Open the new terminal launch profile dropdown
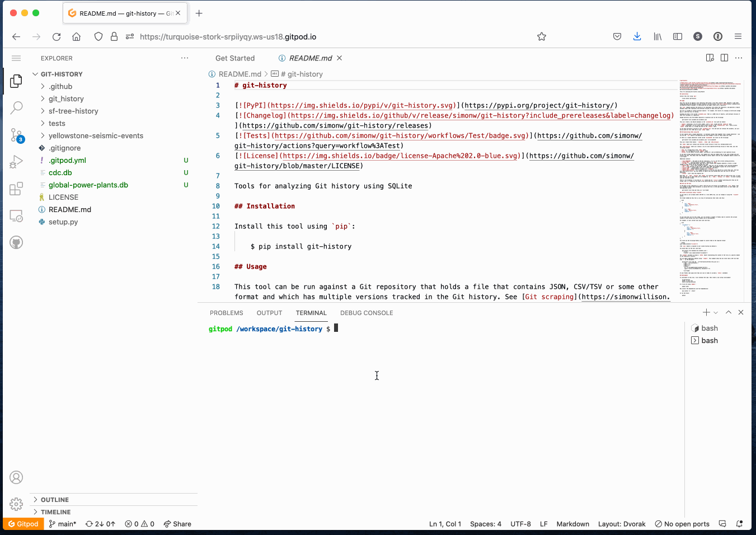Viewport: 756px width, 535px height. tap(716, 313)
